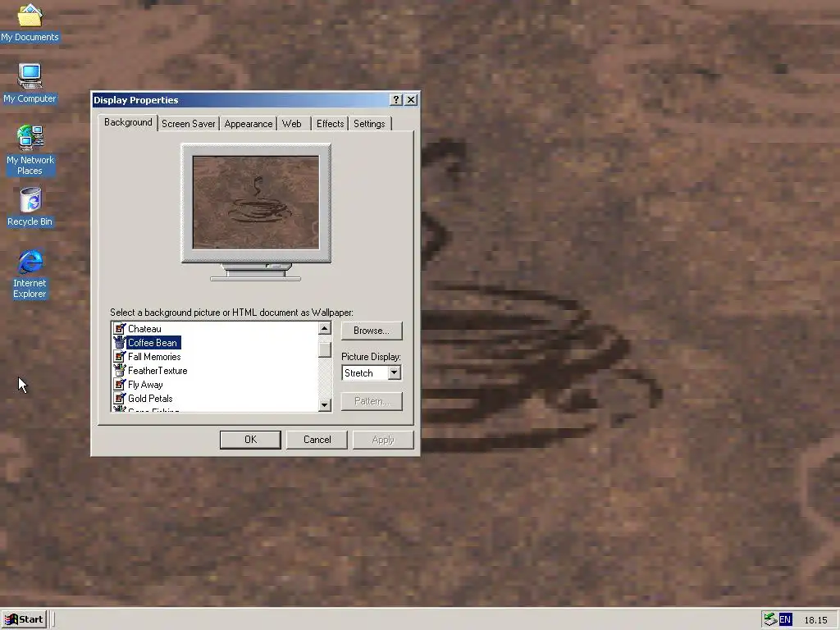Click the Apply button

click(383, 440)
